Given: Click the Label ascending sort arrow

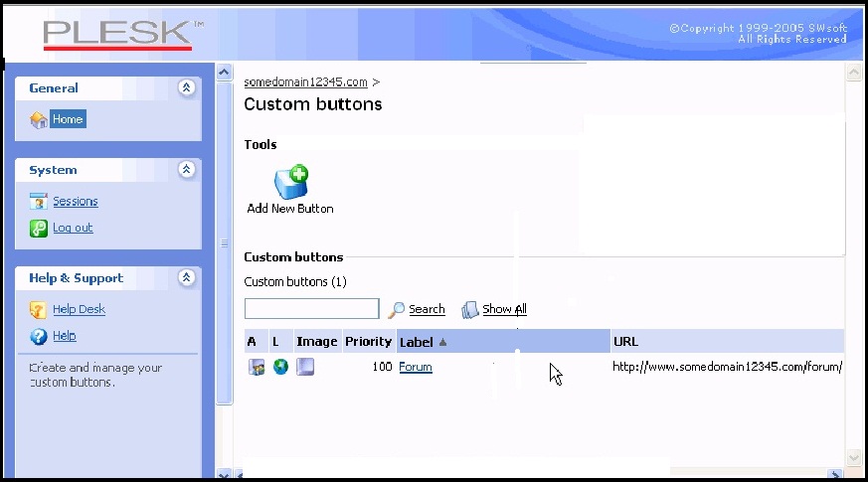Looking at the screenshot, I should tap(442, 343).
